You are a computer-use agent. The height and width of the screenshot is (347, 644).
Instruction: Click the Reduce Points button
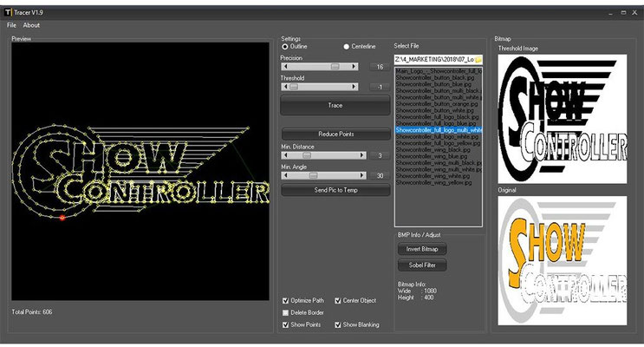click(335, 134)
